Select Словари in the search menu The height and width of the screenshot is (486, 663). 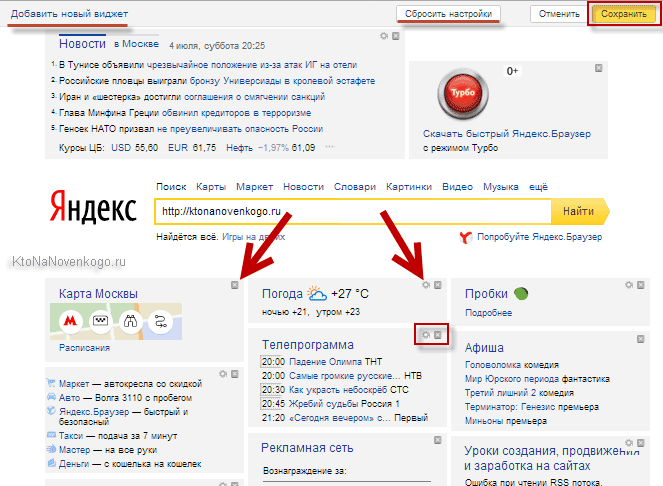[355, 187]
